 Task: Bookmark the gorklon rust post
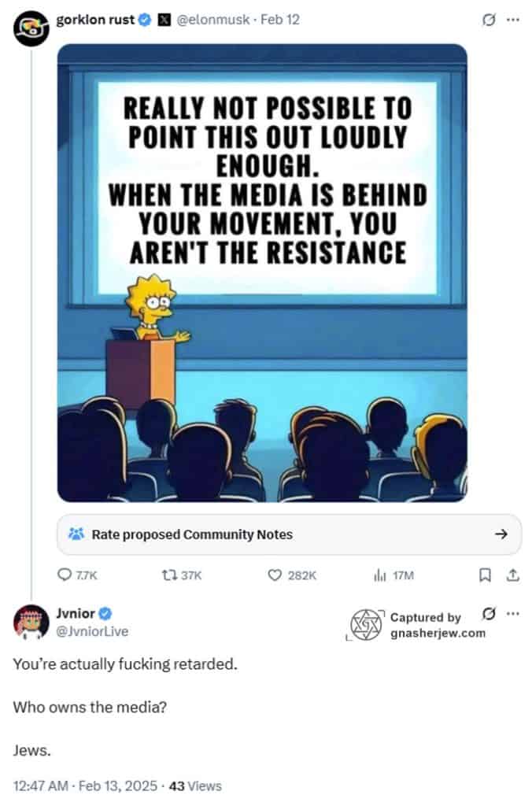coord(484,575)
